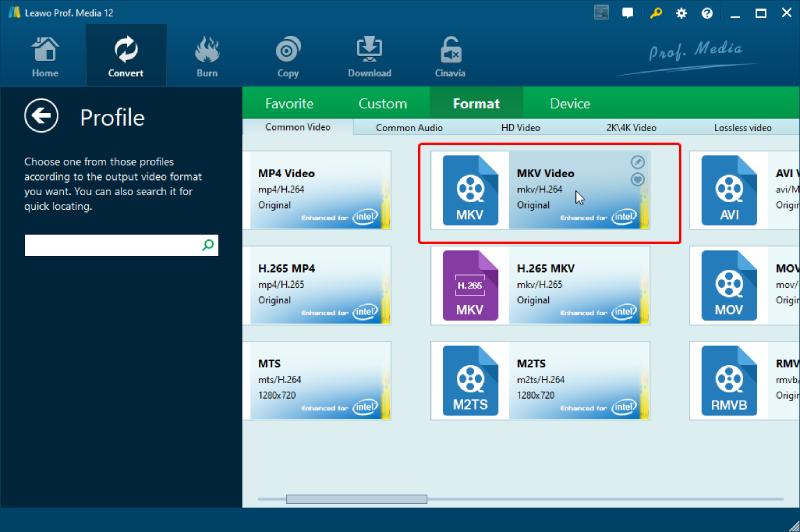The image size is (800, 532).
Task: Open the Download module
Action: (369, 56)
